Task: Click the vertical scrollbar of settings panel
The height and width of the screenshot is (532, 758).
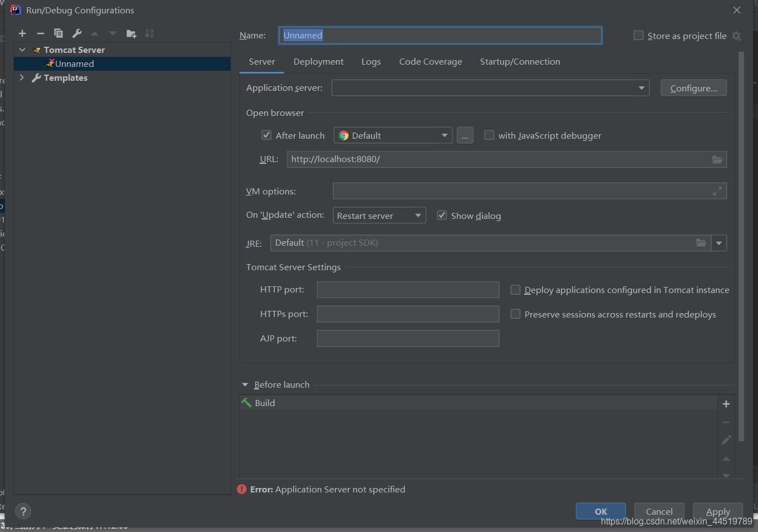Action: 741,246
